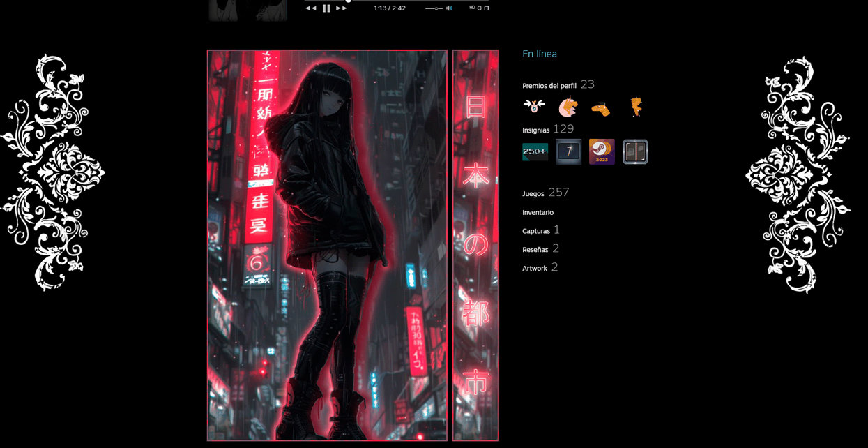
Task: Adjust the video volume slider
Action: tap(434, 8)
